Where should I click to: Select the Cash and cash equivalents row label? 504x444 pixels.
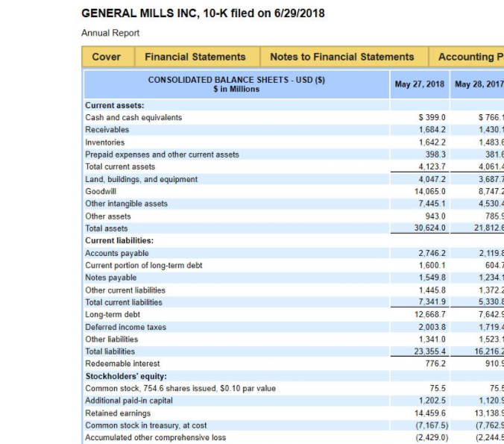(133, 117)
